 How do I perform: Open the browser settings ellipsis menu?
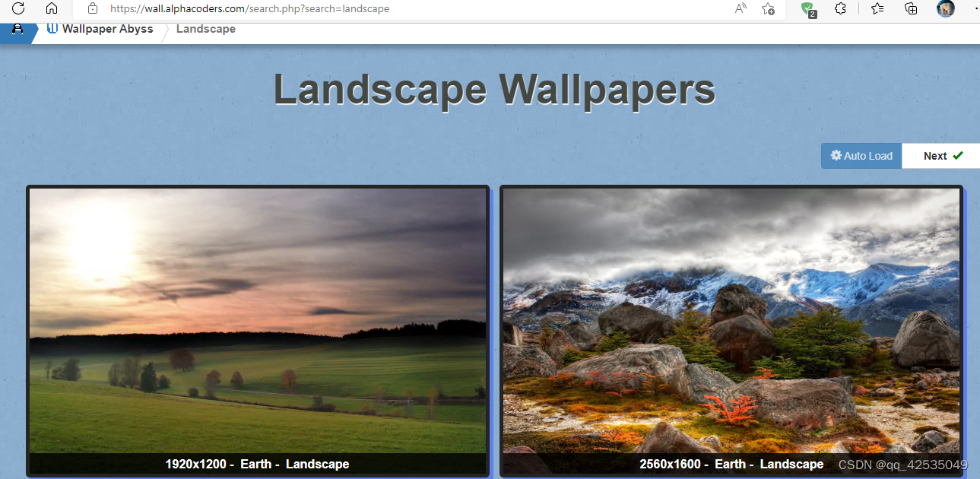pyautogui.click(x=975, y=9)
